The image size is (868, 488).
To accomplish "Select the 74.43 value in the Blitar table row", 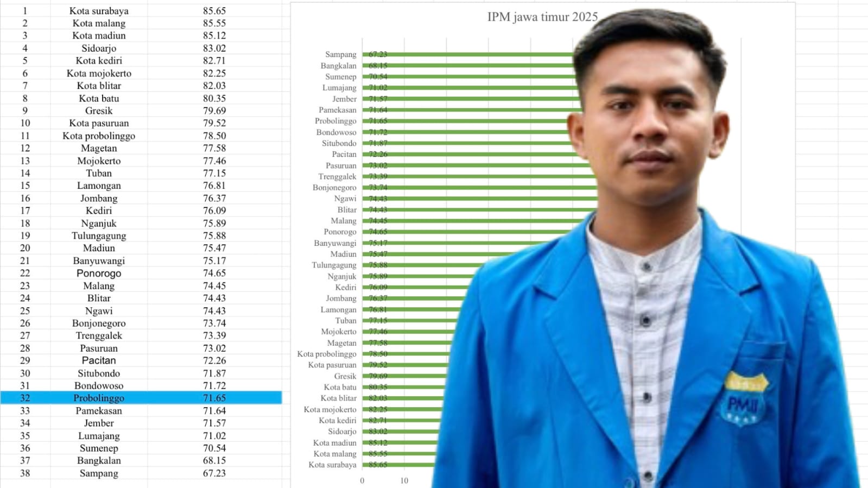I will 214,298.
